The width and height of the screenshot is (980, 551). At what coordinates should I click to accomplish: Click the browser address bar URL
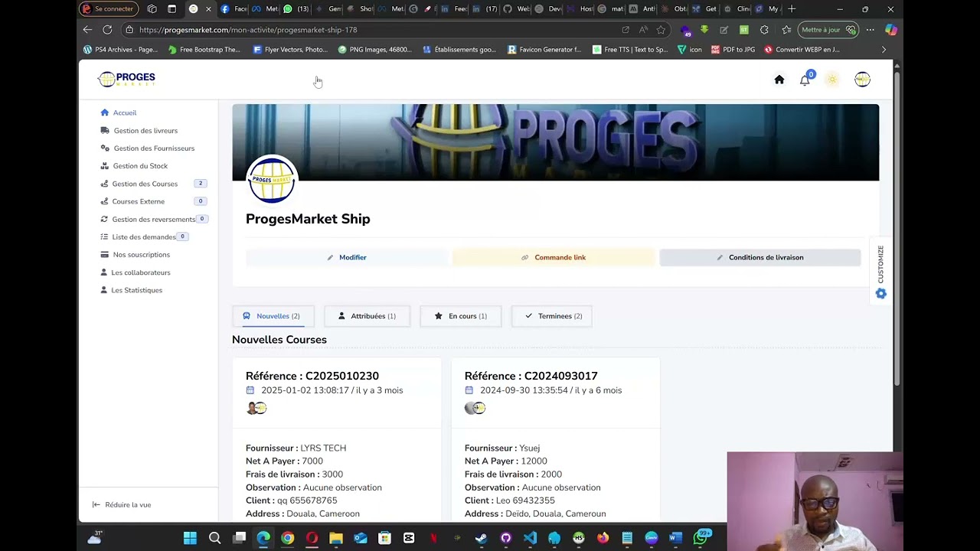tap(248, 30)
